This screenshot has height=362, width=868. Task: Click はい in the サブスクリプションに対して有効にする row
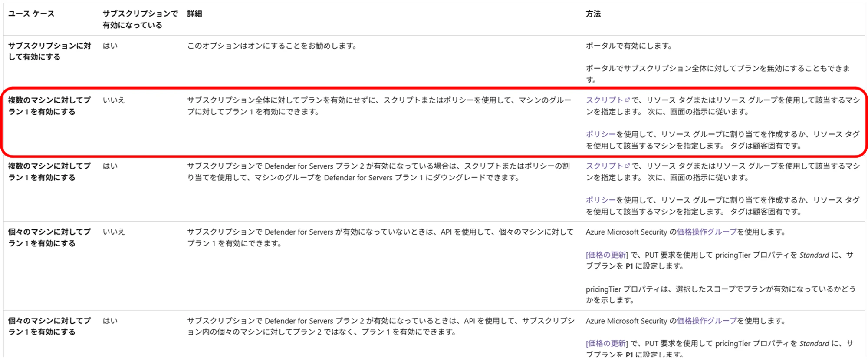point(110,46)
